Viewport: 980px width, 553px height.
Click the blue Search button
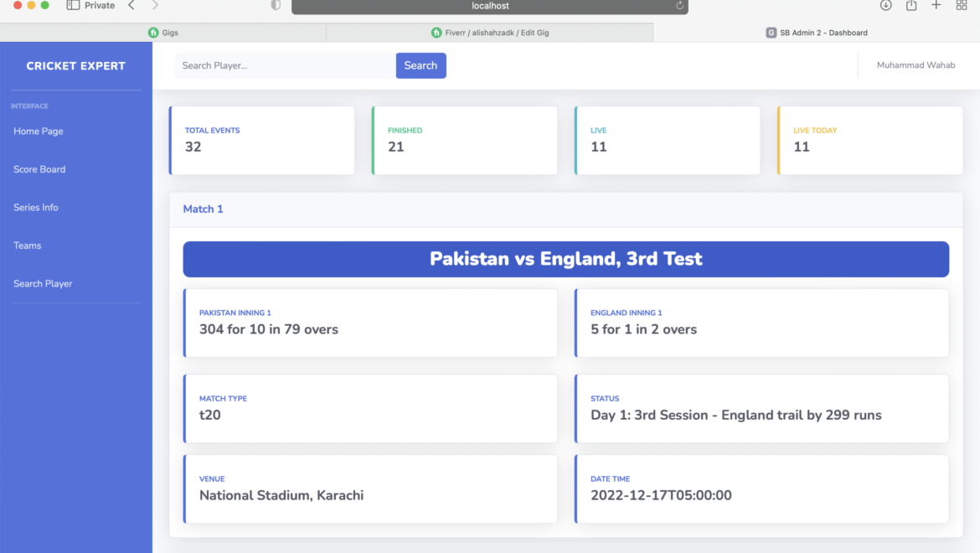coord(420,65)
